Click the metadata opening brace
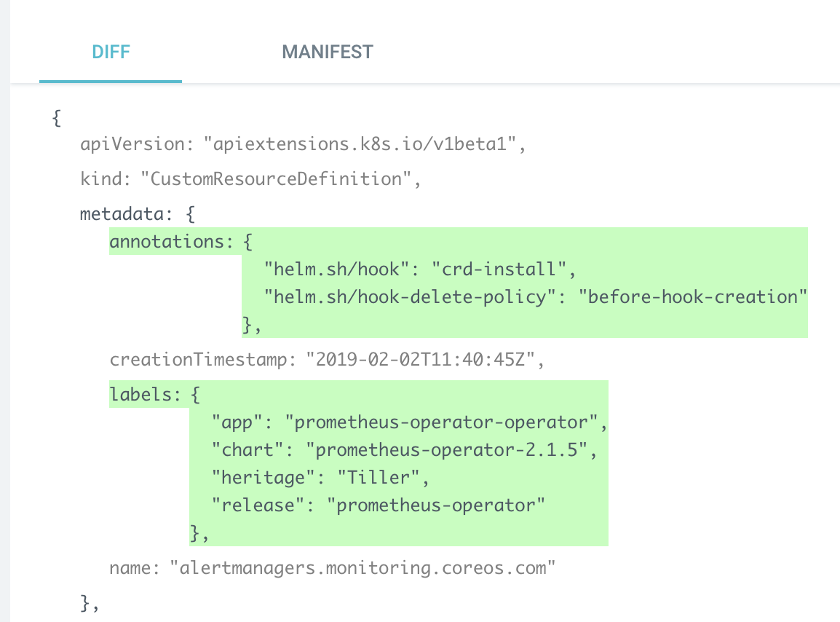 136,213
